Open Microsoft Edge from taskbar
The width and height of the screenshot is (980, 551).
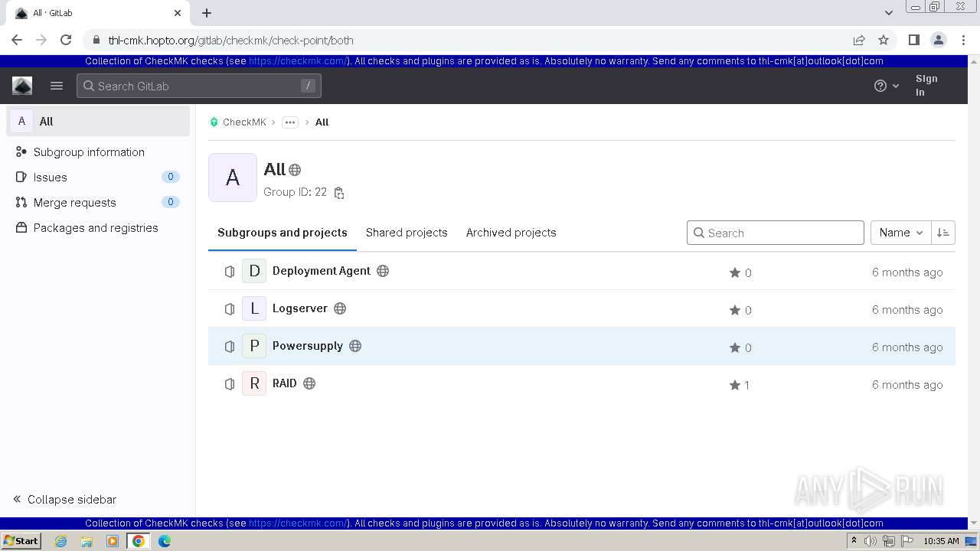[165, 541]
